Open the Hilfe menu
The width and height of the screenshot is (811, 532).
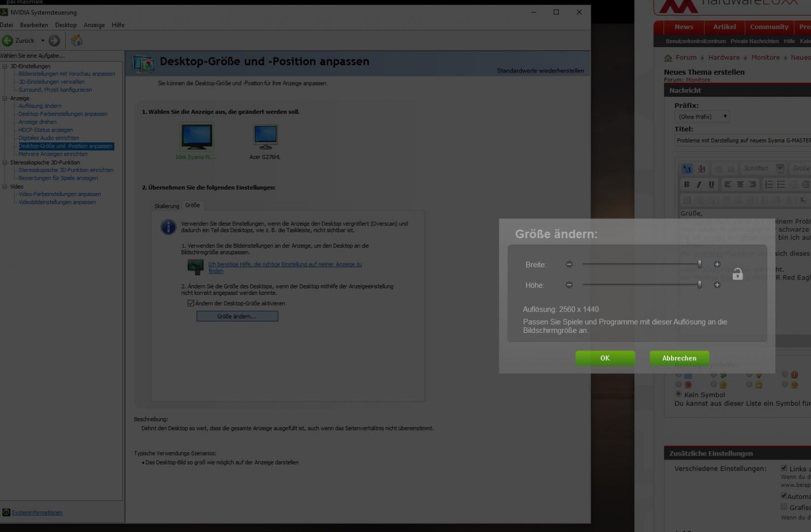[118, 25]
